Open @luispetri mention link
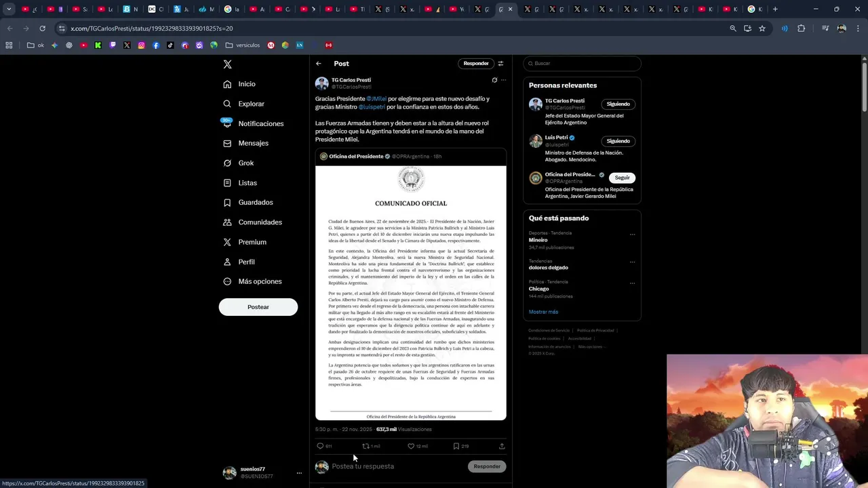 (372, 107)
